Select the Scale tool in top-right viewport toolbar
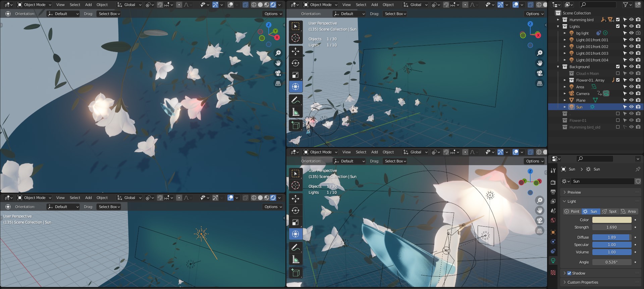The height and width of the screenshot is (289, 644). coord(296,75)
